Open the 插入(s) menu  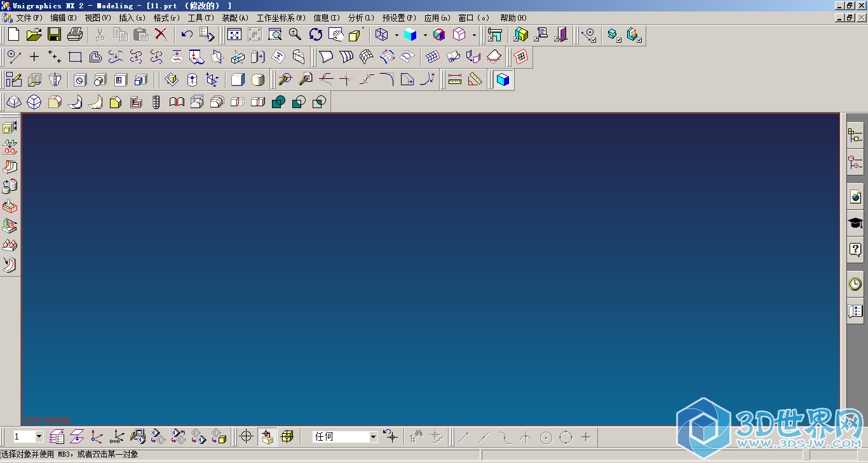[132, 18]
